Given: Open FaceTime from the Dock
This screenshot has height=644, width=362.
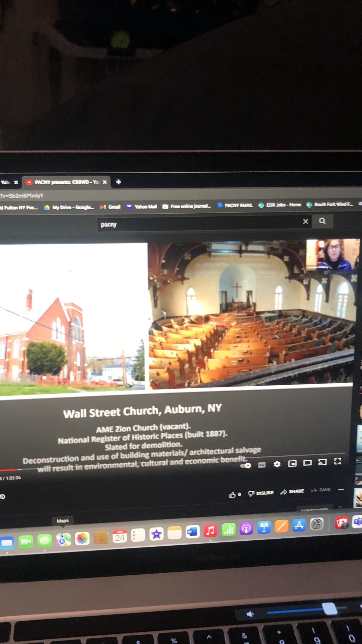Looking at the screenshot, I should click(26, 542).
